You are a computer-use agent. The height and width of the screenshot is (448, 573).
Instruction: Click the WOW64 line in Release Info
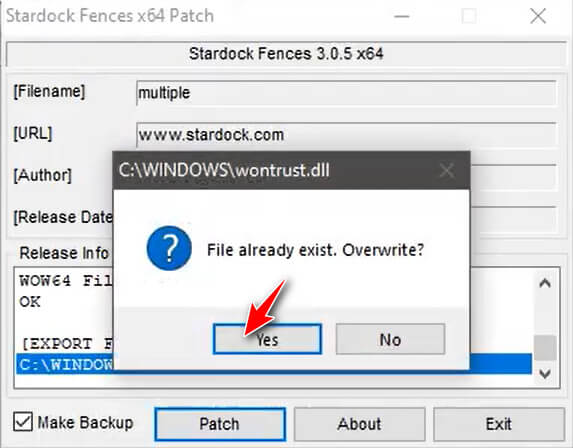(x=65, y=281)
